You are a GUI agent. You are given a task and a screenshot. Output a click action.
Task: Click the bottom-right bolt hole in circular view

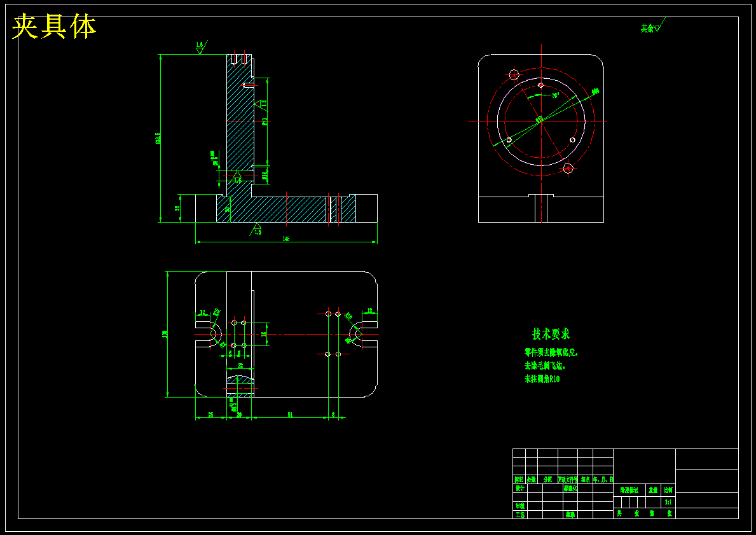click(x=568, y=169)
